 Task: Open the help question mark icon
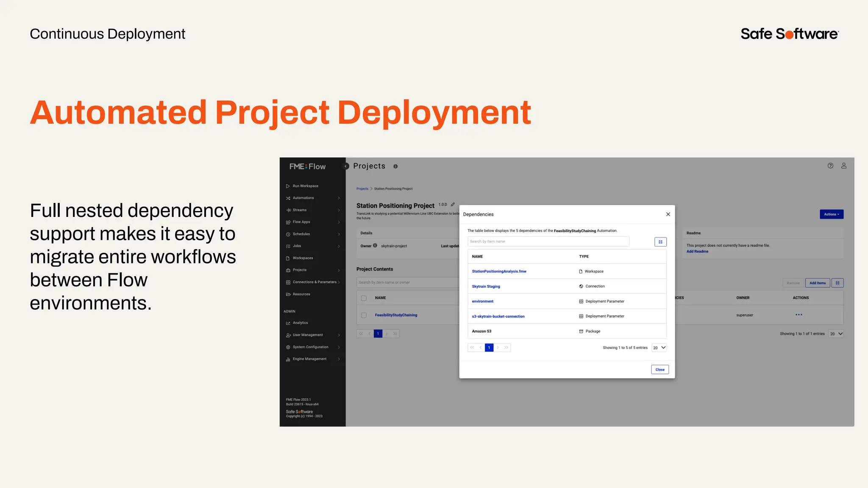(830, 166)
